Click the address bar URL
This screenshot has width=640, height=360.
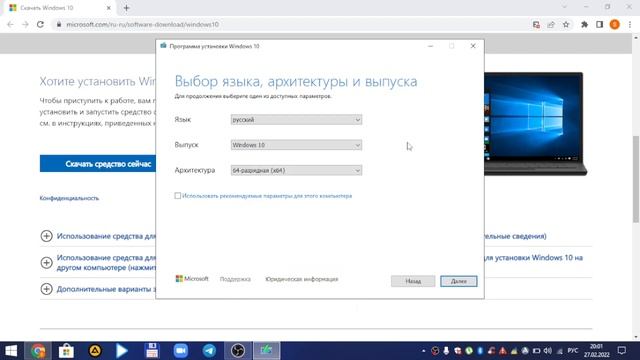[142, 24]
